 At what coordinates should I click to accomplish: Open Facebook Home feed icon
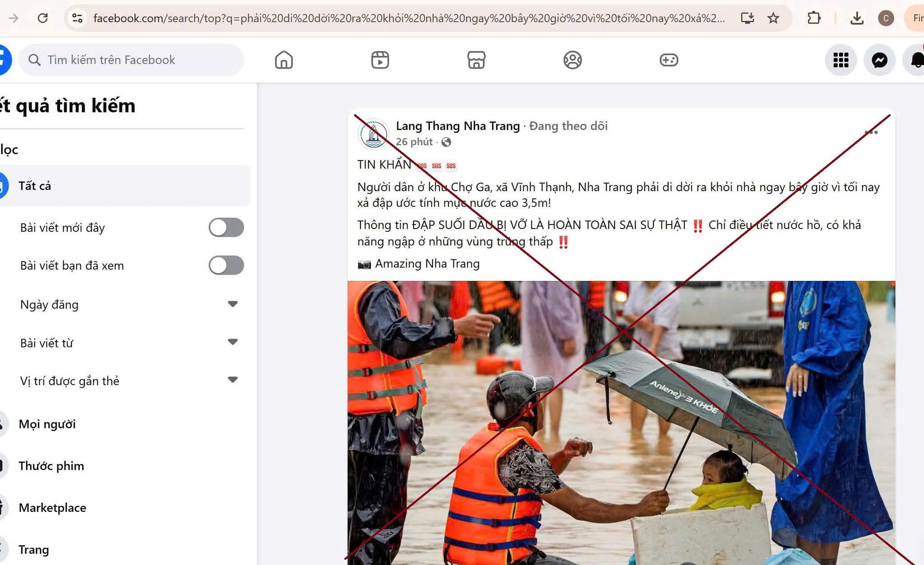[x=284, y=60]
